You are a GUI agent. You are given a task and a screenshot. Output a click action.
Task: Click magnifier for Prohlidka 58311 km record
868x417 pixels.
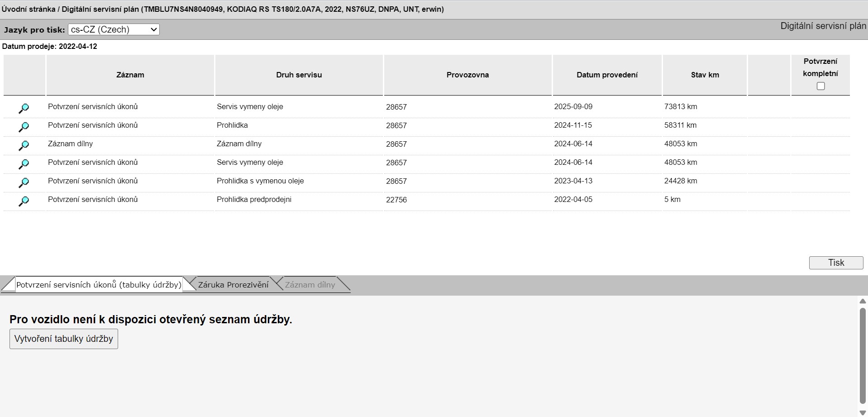(x=24, y=127)
